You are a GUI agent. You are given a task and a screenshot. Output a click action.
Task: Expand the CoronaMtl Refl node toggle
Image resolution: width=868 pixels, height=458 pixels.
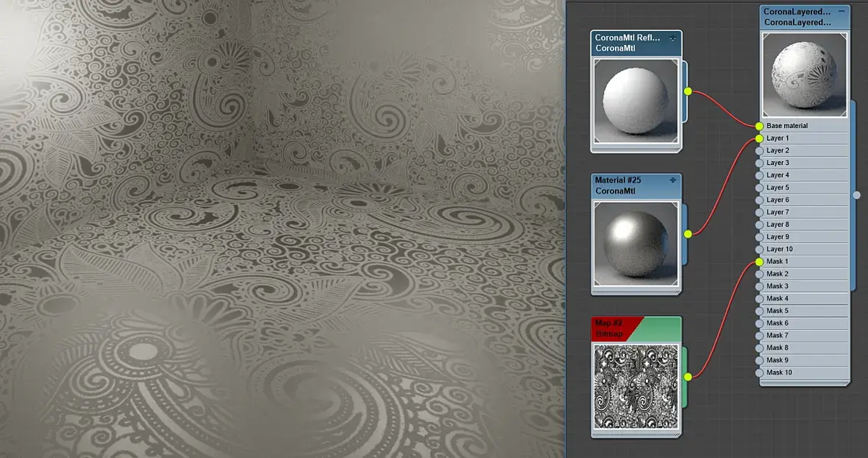click(673, 38)
